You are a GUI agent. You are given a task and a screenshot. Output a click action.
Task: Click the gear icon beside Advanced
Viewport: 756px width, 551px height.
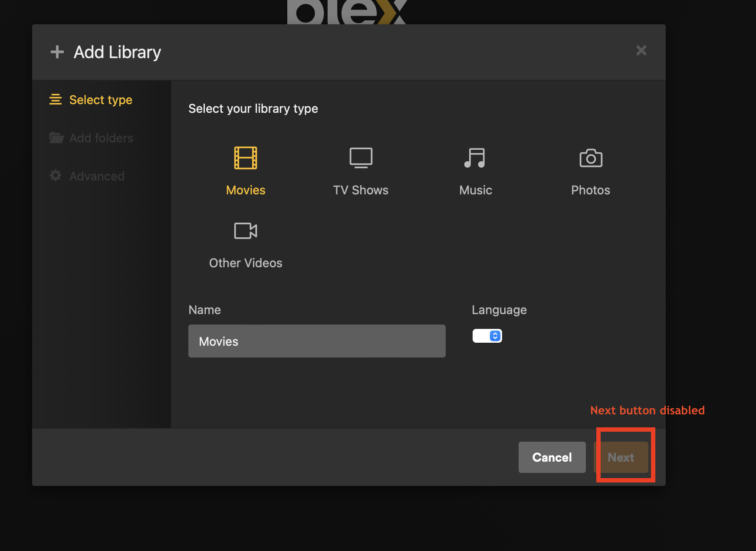tap(56, 176)
